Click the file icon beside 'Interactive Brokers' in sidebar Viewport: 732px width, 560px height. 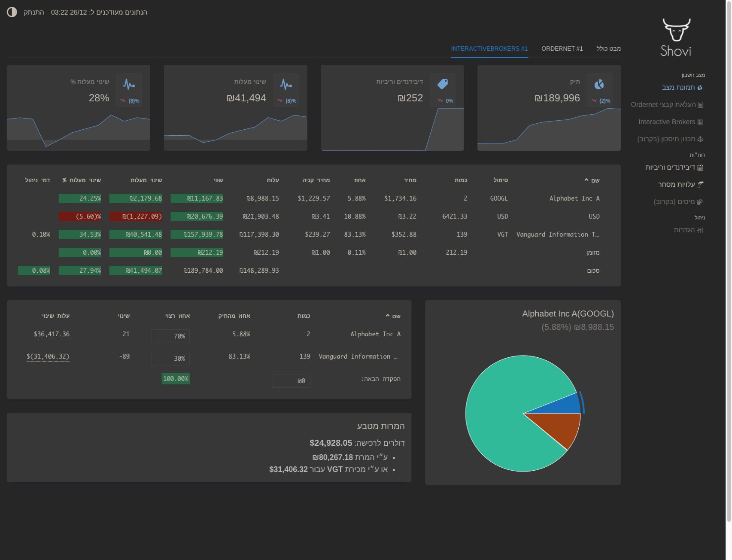pos(701,122)
